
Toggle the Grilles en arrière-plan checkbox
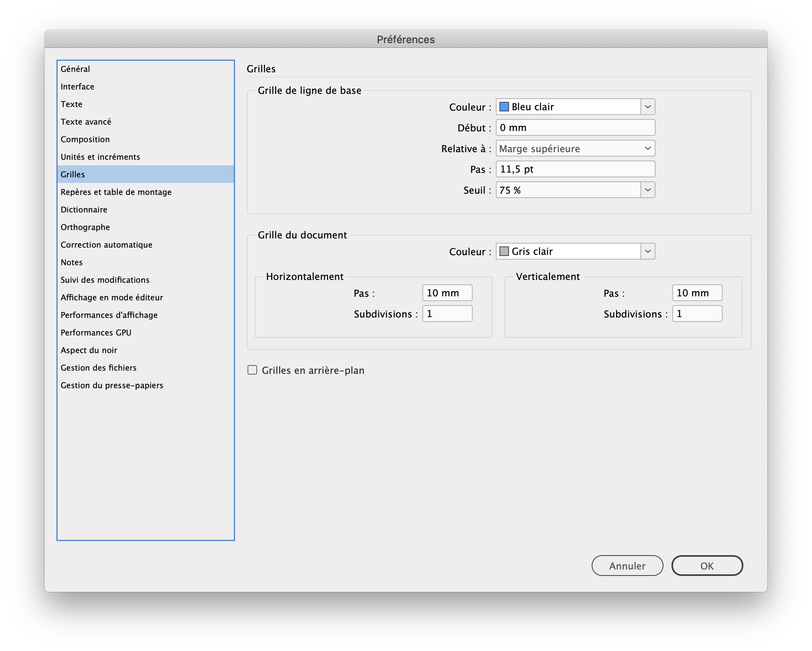pyautogui.click(x=252, y=370)
